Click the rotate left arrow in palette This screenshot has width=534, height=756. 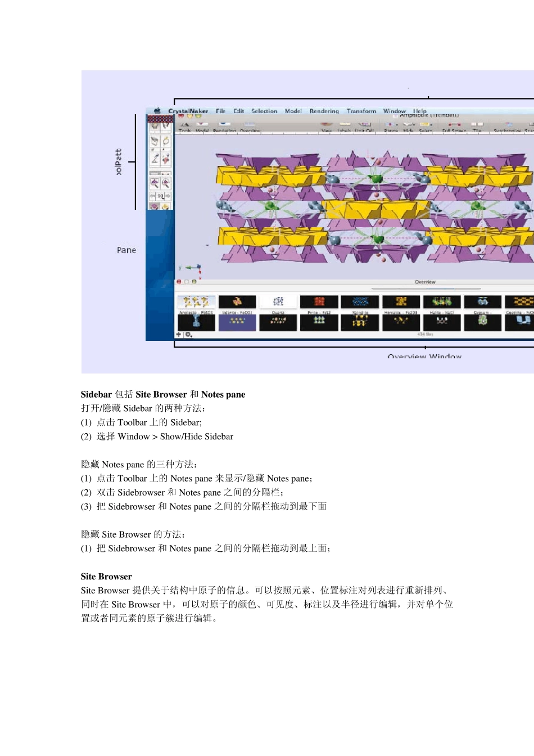[x=152, y=196]
